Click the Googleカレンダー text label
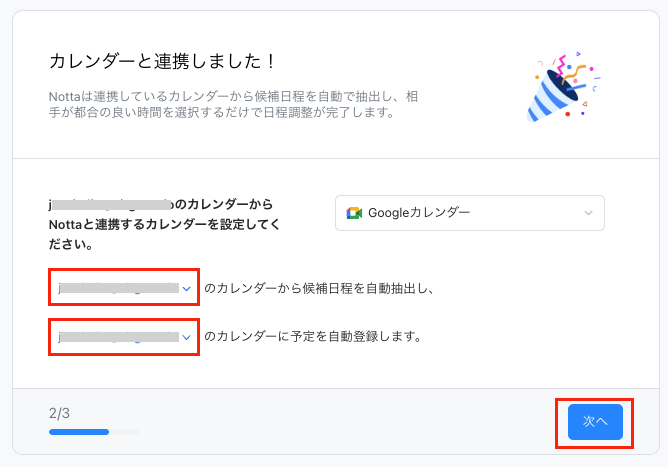 coord(419,213)
